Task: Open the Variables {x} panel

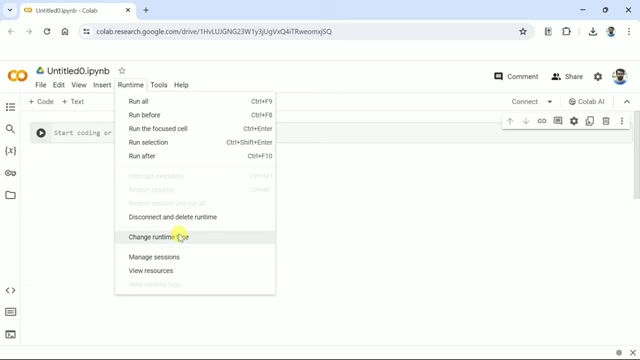Action: click(11, 151)
